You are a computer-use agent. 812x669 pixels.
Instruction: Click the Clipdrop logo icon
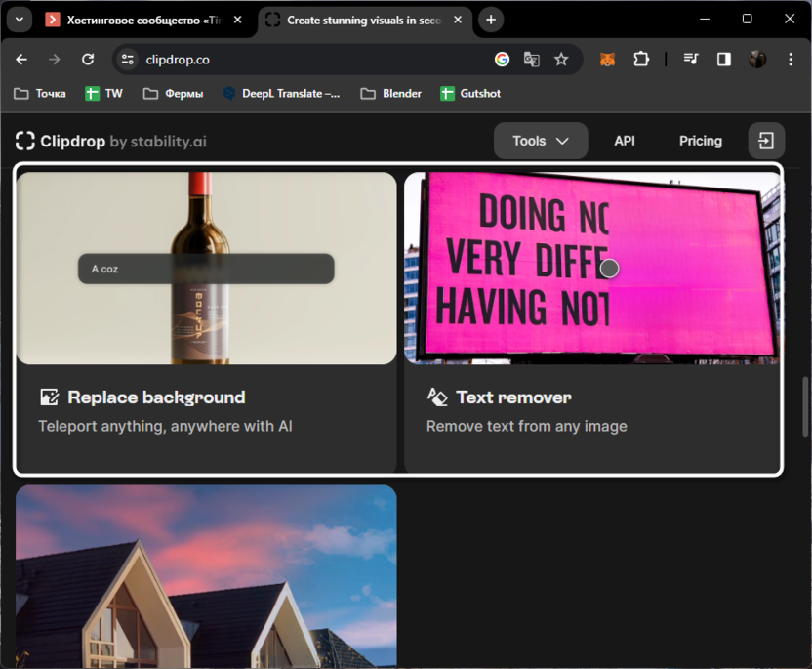(x=25, y=142)
